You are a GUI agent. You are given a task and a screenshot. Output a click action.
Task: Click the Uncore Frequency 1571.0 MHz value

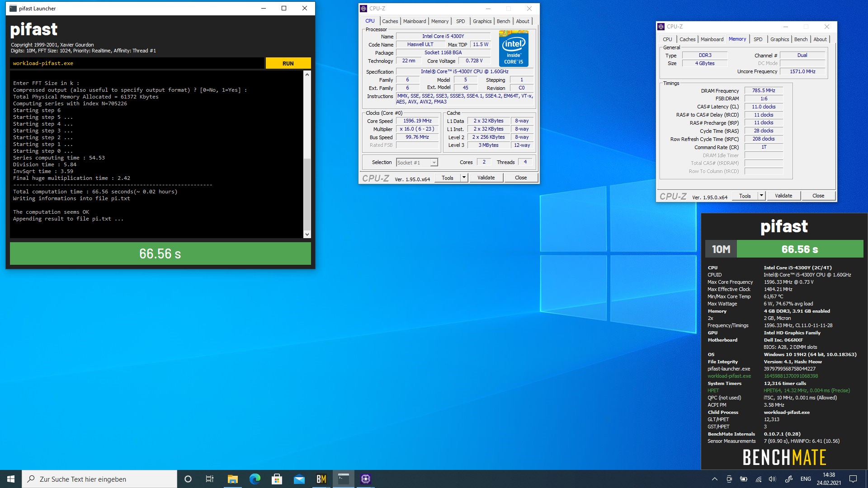(802, 71)
